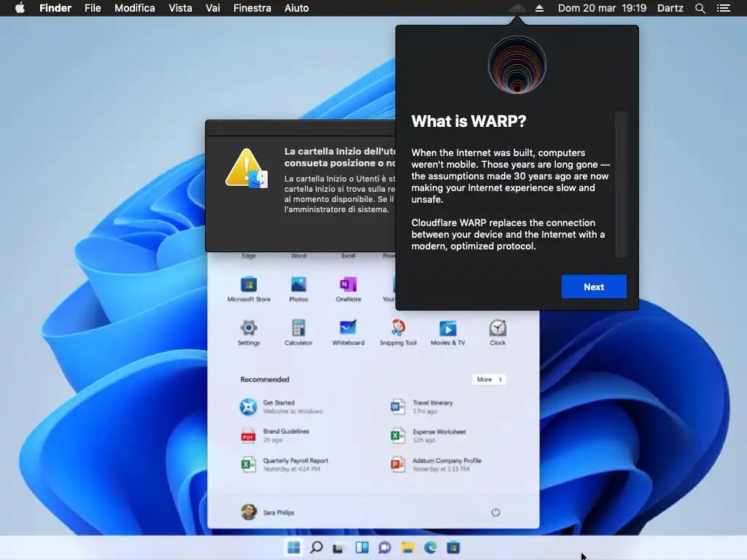Viewport: 747px width, 560px height.
Task: Click the WARP popup scrollbar
Action: click(621, 184)
